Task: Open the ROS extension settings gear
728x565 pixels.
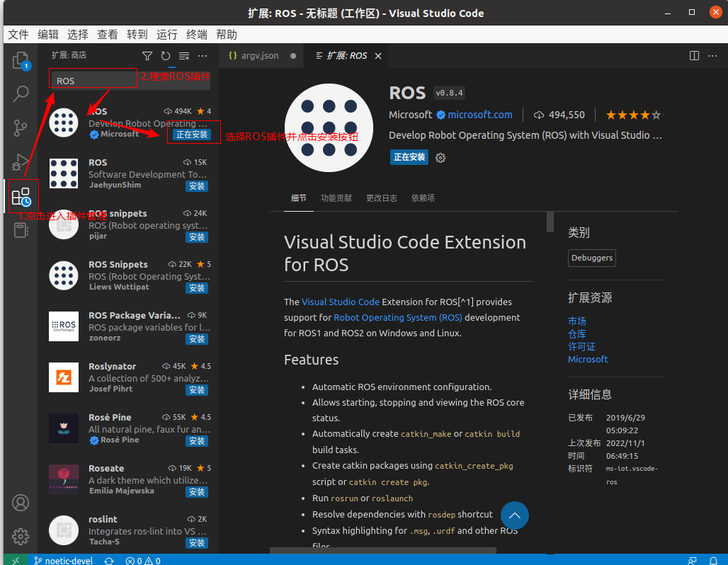Action: (440, 157)
